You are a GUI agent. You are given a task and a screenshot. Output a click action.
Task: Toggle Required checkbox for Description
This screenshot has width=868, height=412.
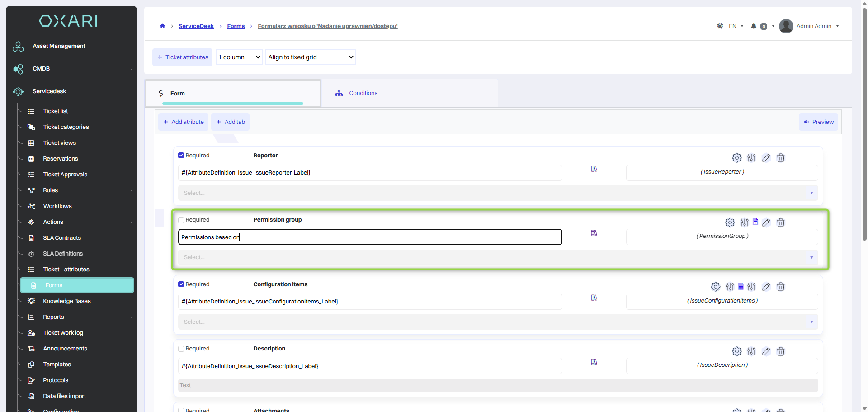point(181,349)
